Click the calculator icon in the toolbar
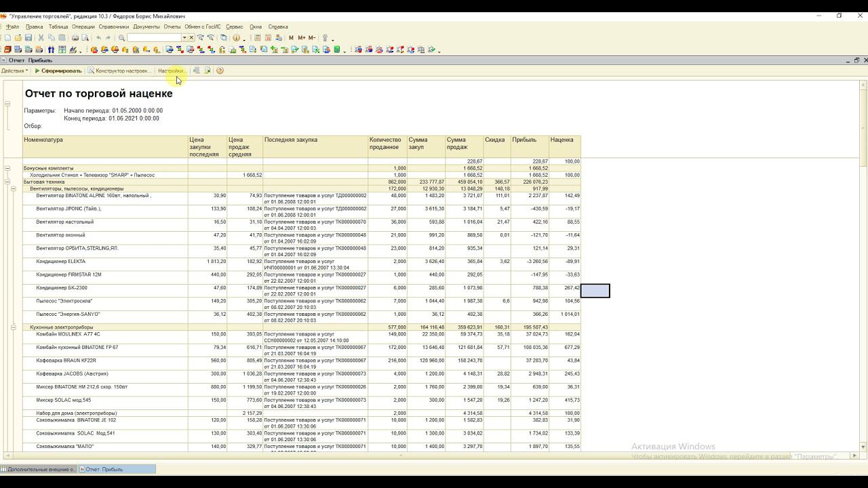This screenshot has height=488, width=868. click(258, 38)
